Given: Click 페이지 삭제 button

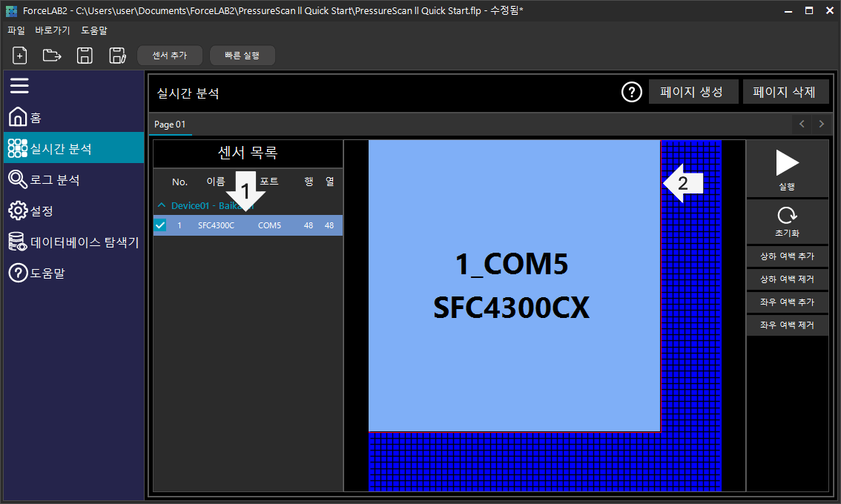Looking at the screenshot, I should [785, 92].
